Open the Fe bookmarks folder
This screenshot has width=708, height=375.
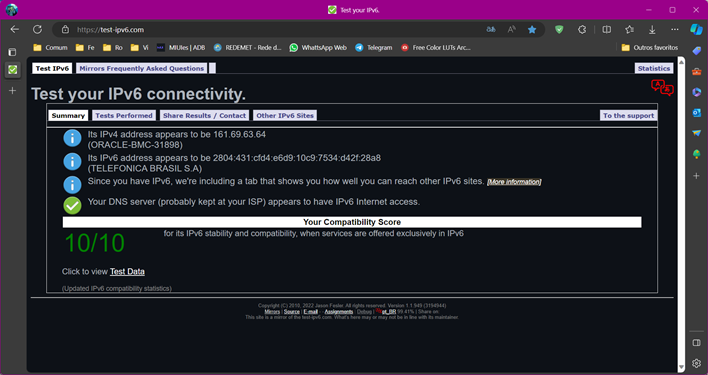85,47
